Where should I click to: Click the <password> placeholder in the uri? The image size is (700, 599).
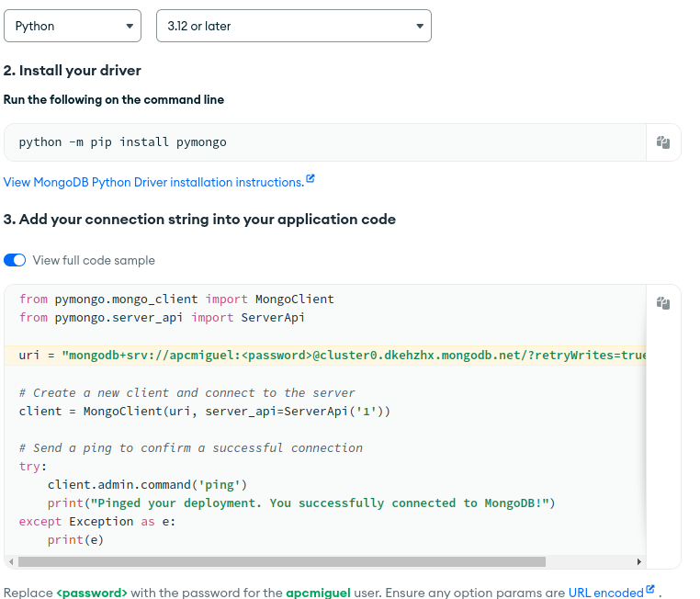tap(277, 355)
